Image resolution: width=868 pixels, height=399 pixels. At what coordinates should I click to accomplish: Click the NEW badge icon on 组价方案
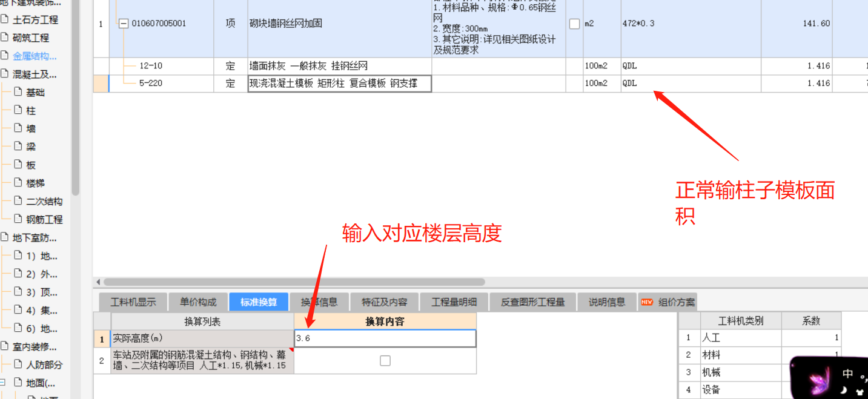pyautogui.click(x=647, y=302)
